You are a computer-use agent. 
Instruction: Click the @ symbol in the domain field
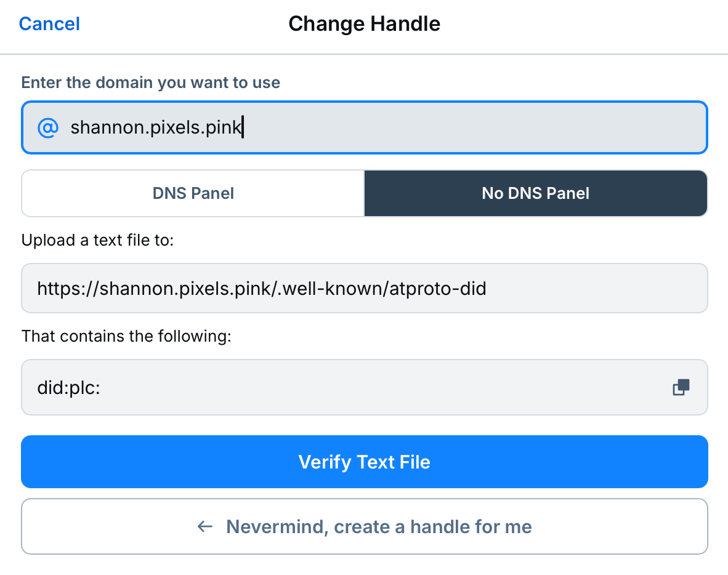pos(47,127)
